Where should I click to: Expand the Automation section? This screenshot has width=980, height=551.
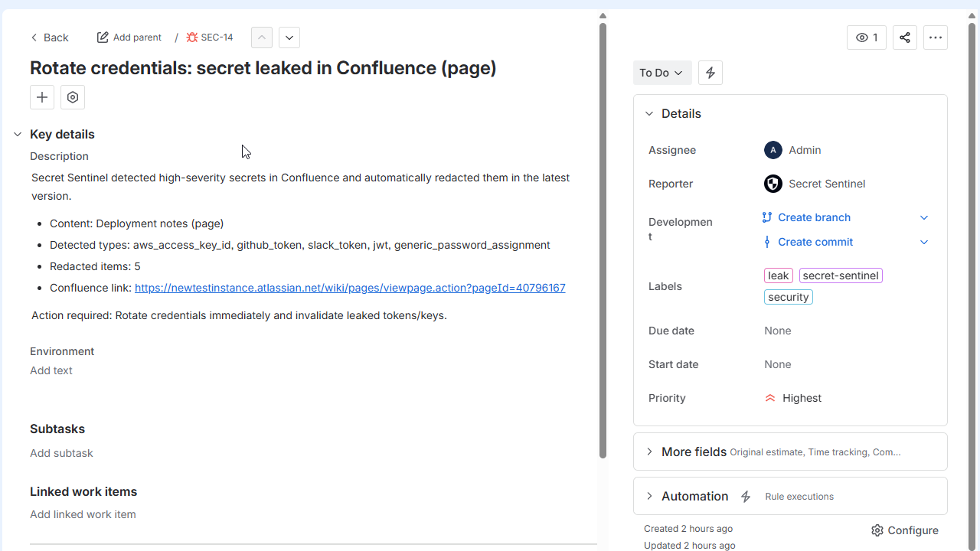649,496
